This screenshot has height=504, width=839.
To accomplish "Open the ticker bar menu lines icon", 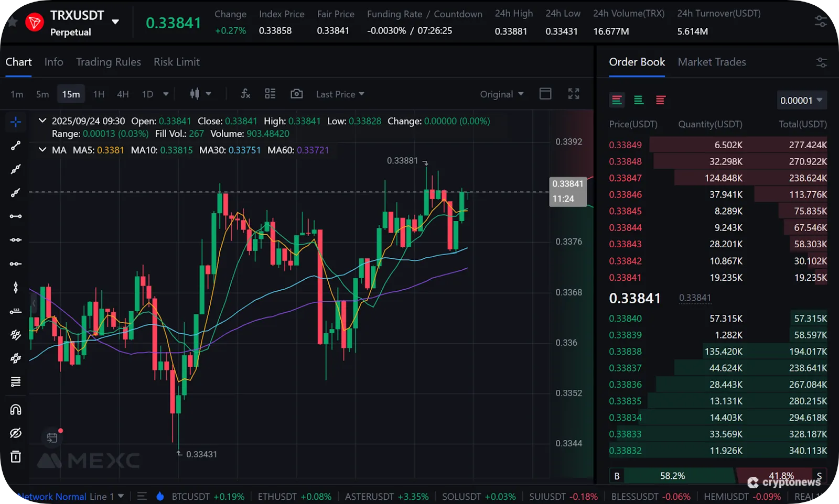I will tap(142, 496).
